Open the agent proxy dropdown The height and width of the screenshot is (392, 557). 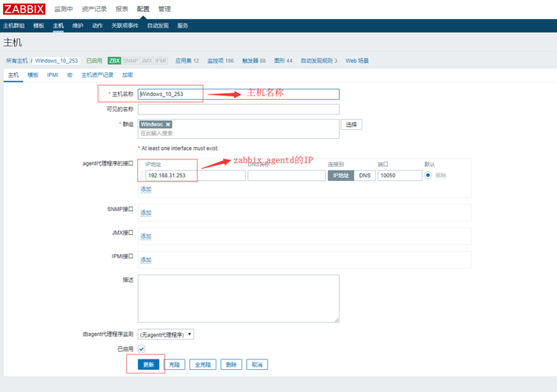point(166,334)
